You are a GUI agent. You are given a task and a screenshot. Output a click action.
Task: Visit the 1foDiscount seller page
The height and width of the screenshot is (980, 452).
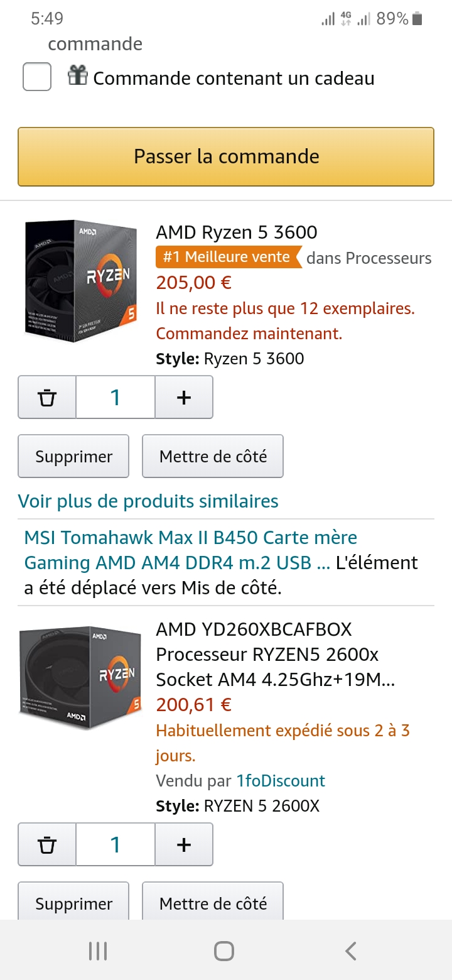pyautogui.click(x=281, y=781)
